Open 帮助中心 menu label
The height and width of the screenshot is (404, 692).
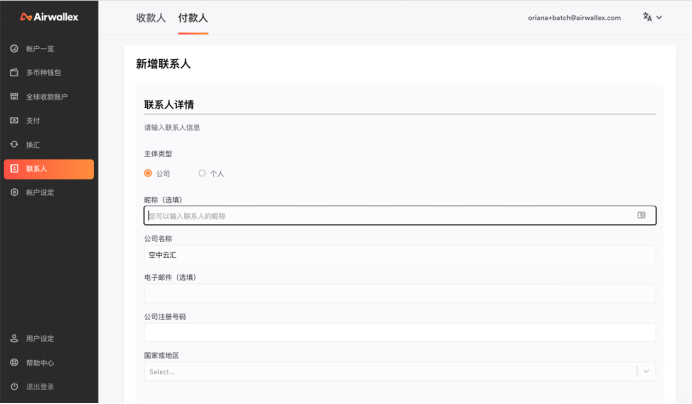click(x=40, y=363)
